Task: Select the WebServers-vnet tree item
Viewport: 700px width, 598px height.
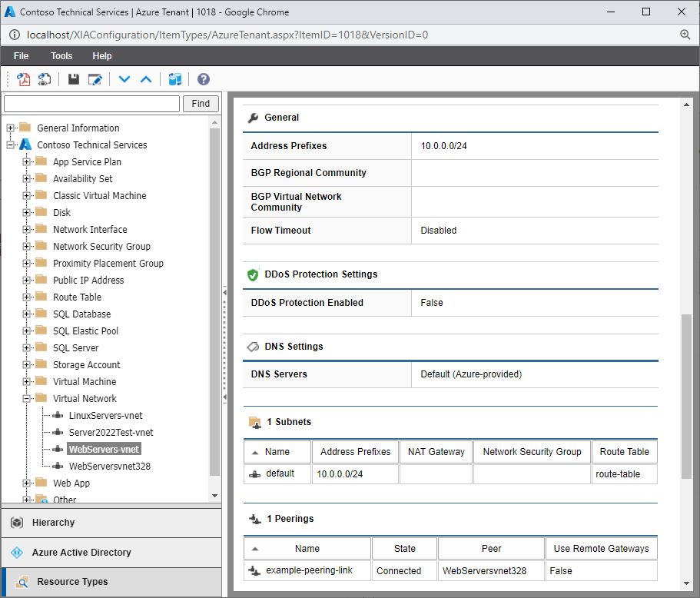Action: [104, 450]
